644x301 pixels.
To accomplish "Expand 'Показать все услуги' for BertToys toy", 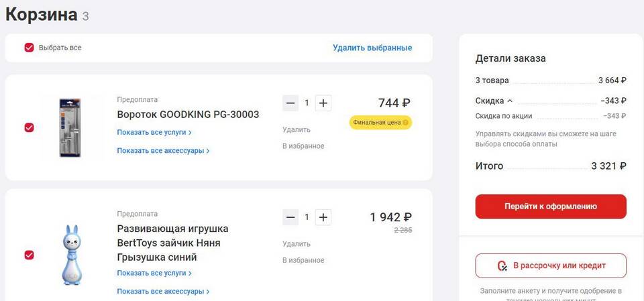I will click(x=154, y=274).
